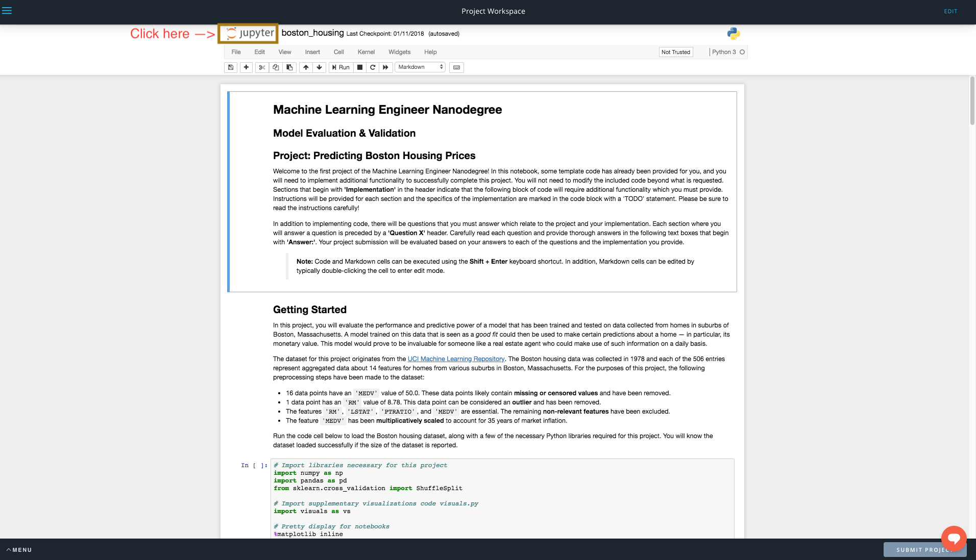Viewport: 976px width, 560px height.
Task: Select the Getting Started heading cell
Action: coord(309,310)
